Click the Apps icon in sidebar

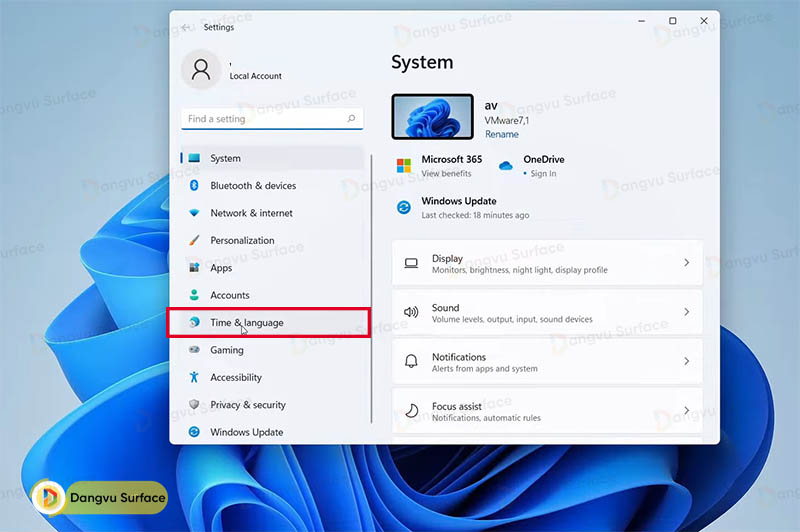(x=194, y=267)
